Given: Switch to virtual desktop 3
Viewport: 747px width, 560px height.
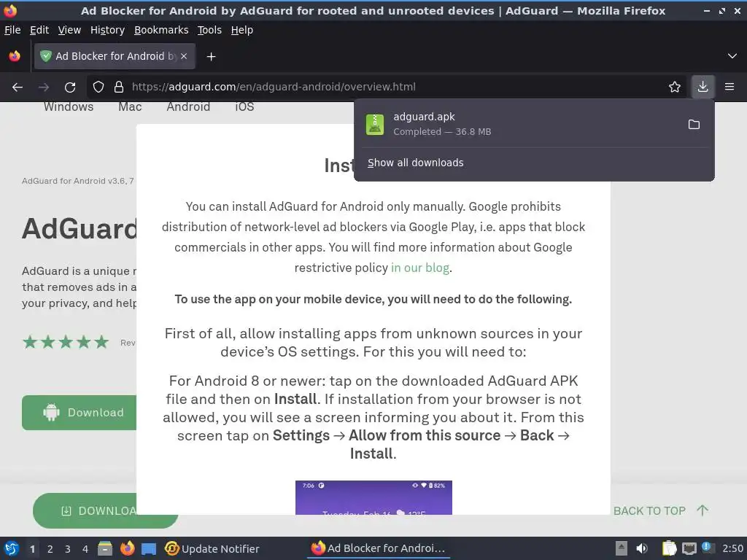Looking at the screenshot, I should (x=68, y=549).
